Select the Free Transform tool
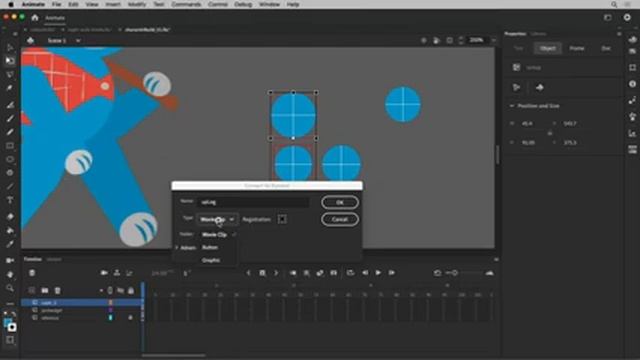The height and width of the screenshot is (360, 640). pyautogui.click(x=10, y=61)
